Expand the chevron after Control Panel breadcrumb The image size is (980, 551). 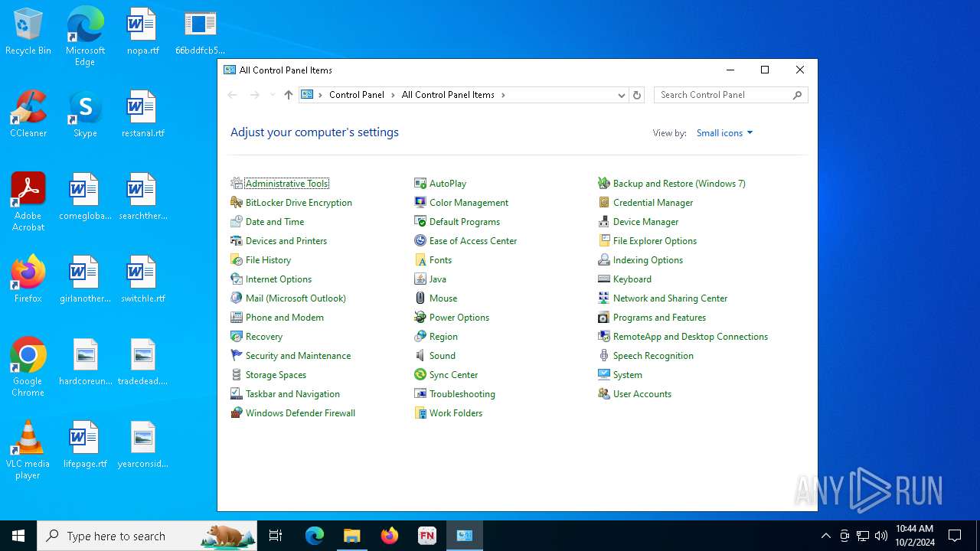point(393,95)
